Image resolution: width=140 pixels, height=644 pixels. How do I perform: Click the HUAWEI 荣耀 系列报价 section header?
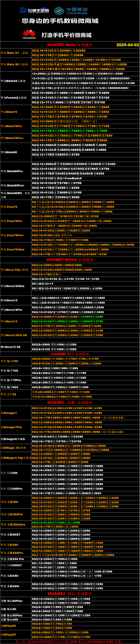pyautogui.click(x=70, y=402)
